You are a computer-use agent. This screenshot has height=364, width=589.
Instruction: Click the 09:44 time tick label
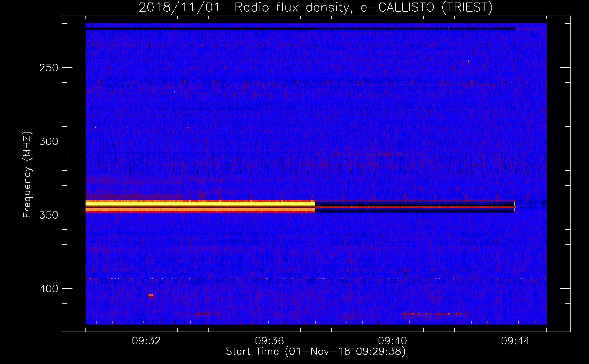click(515, 341)
